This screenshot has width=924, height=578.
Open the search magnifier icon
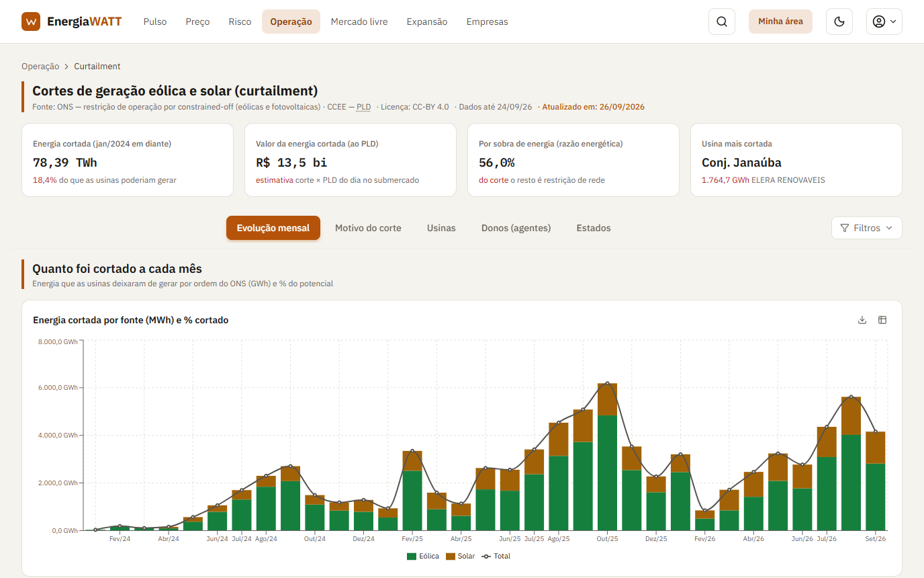pyautogui.click(x=722, y=22)
